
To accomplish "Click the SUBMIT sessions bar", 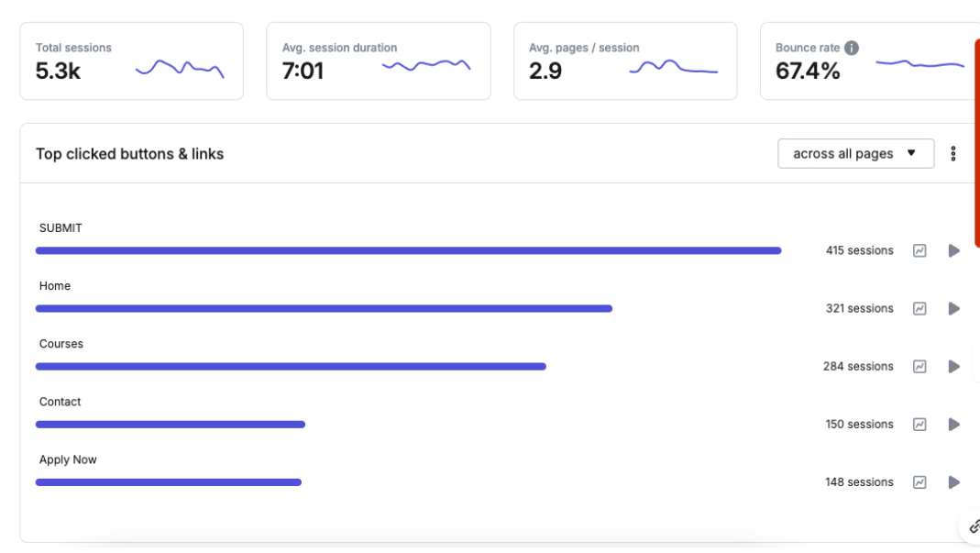I will [408, 250].
